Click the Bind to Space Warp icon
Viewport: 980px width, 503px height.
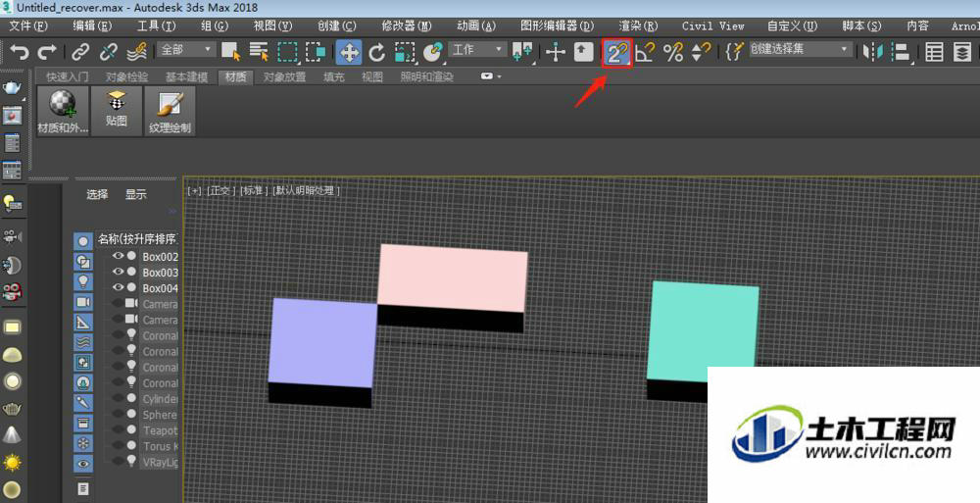(x=137, y=52)
